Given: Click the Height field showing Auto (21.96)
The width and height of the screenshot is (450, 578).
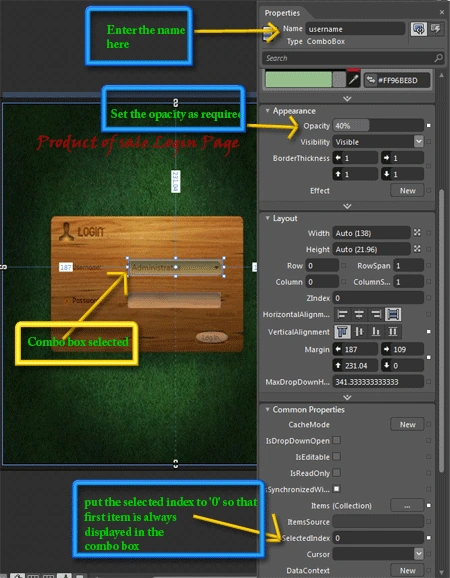Looking at the screenshot, I should click(x=371, y=249).
